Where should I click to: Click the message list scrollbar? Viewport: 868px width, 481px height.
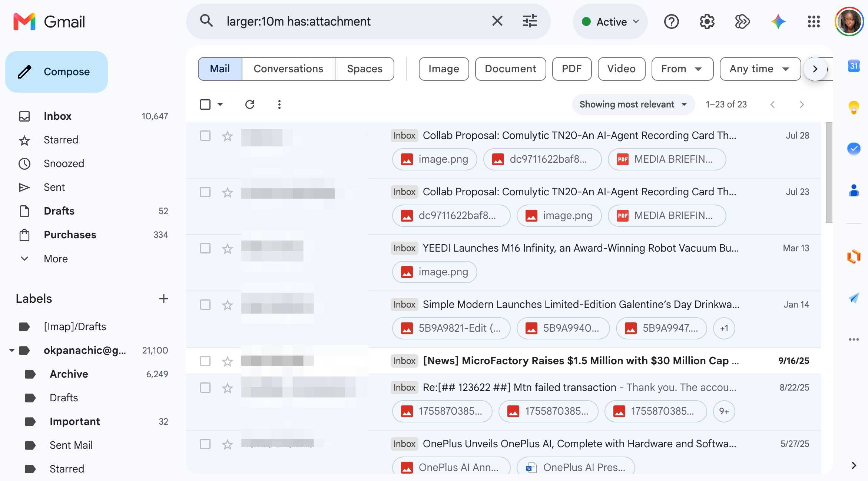coord(829,173)
